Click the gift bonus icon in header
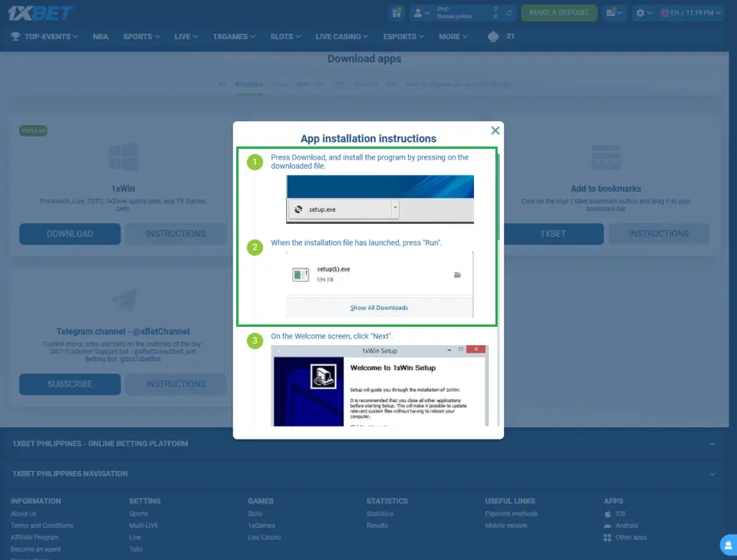The height and width of the screenshot is (560, 737). [396, 13]
